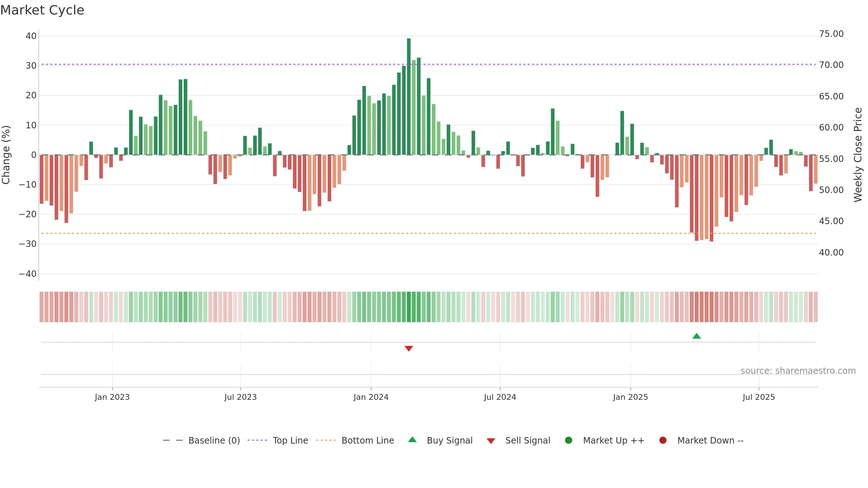Image resolution: width=868 pixels, height=488 pixels.
Task: Click the tallest green bar near 39 percent
Action: 409,97
